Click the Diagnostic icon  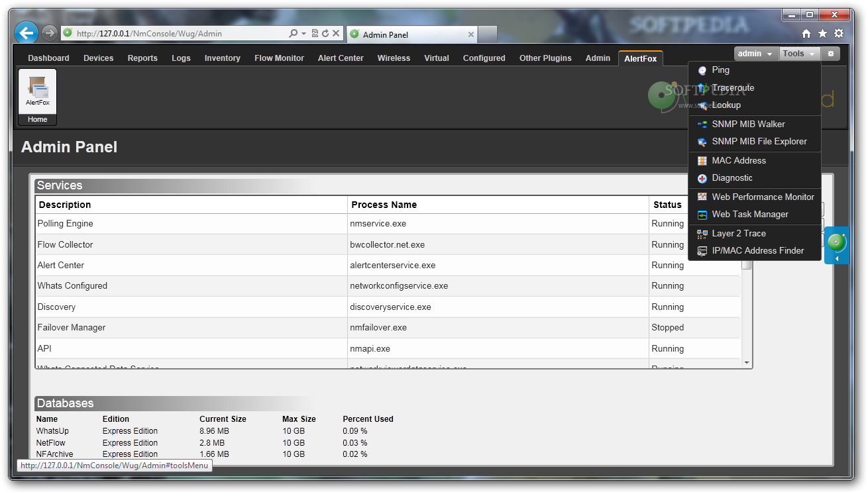702,178
